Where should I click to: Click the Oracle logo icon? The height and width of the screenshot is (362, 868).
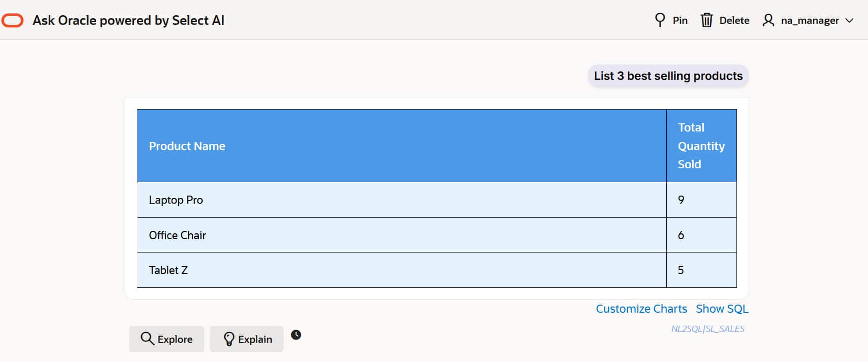coord(12,21)
